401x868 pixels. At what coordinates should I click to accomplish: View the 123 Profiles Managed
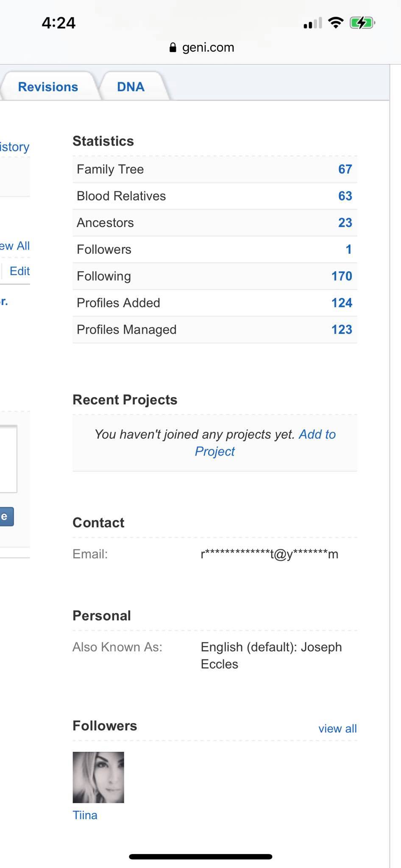341,330
